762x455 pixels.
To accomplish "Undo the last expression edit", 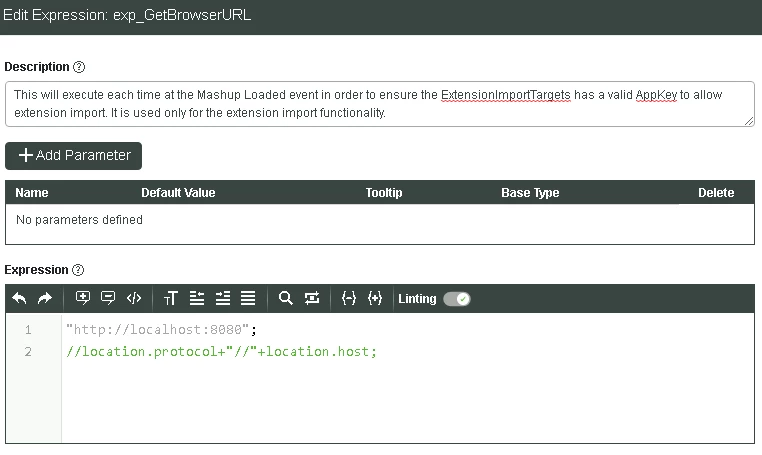I will pos(19,298).
